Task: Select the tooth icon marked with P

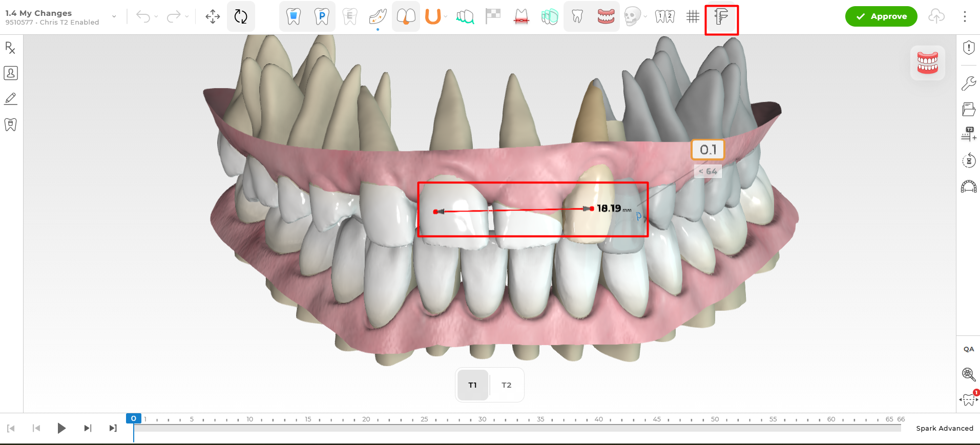Action: click(x=322, y=17)
